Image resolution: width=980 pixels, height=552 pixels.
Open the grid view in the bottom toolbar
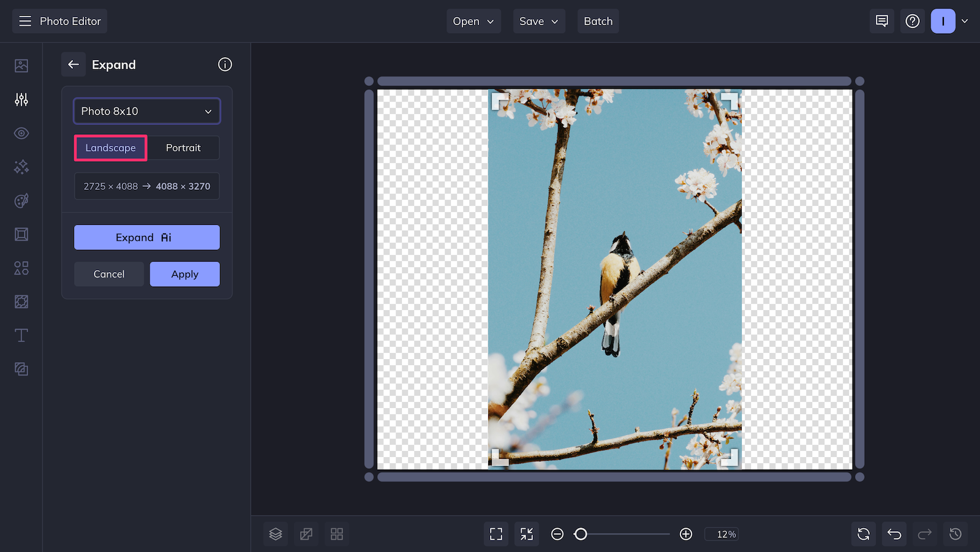[x=336, y=534]
